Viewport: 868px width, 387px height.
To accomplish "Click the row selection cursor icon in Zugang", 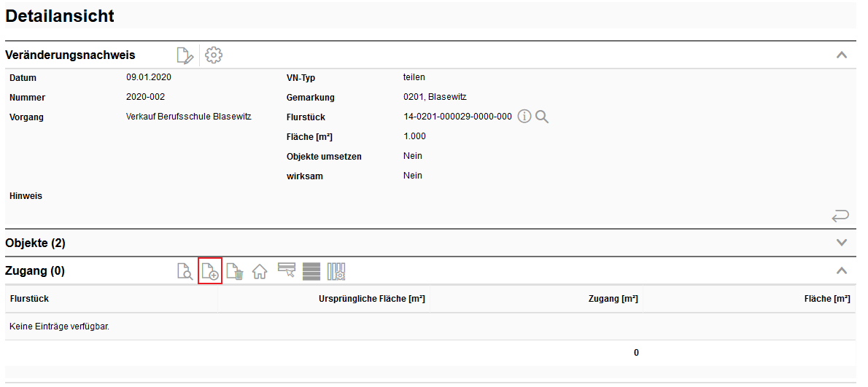I will 285,271.
